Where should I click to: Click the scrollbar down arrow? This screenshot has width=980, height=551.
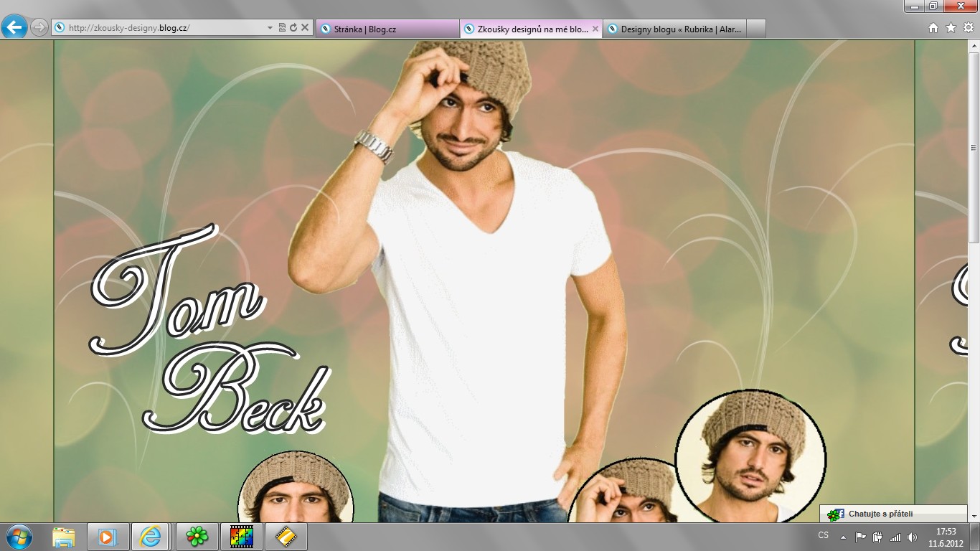(x=974, y=516)
